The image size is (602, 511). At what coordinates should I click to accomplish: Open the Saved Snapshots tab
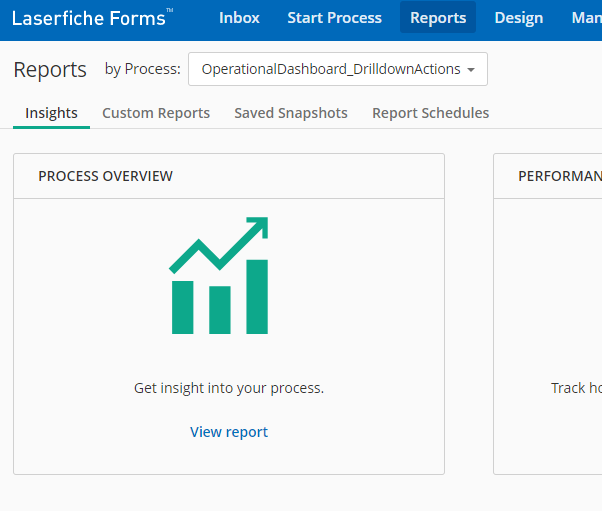click(291, 113)
